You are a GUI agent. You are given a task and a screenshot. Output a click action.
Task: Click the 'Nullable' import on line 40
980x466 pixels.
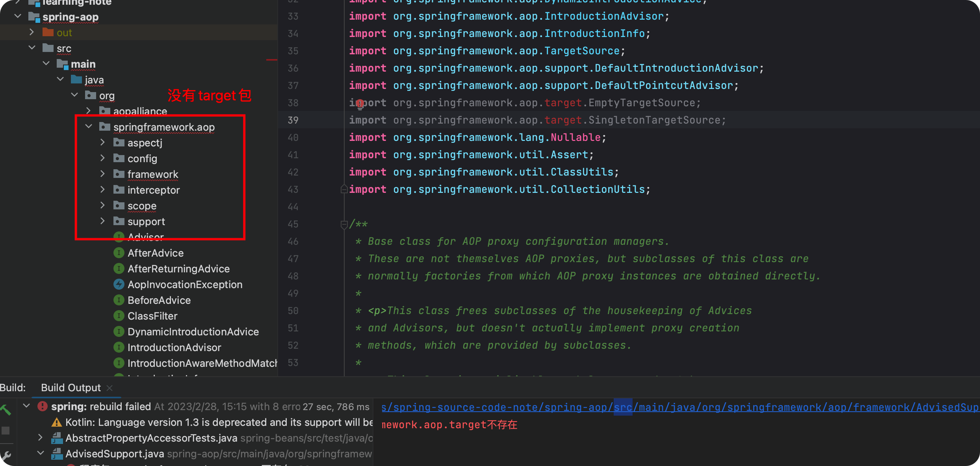point(576,137)
